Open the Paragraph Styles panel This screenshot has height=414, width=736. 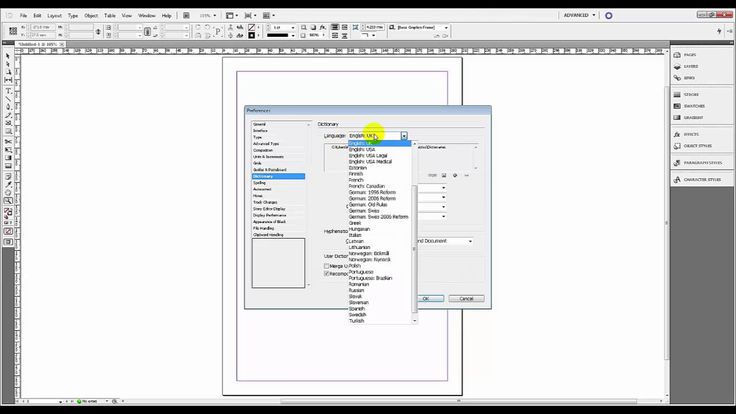tap(701, 163)
